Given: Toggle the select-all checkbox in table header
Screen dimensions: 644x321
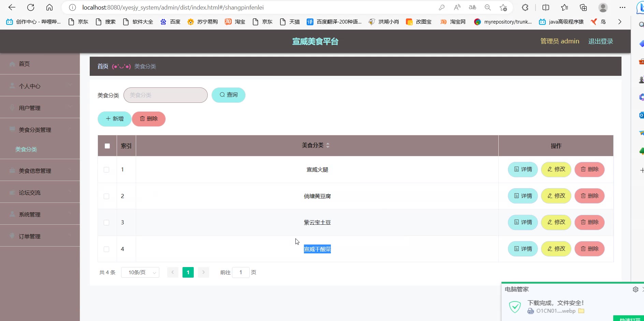Looking at the screenshot, I should point(107,146).
